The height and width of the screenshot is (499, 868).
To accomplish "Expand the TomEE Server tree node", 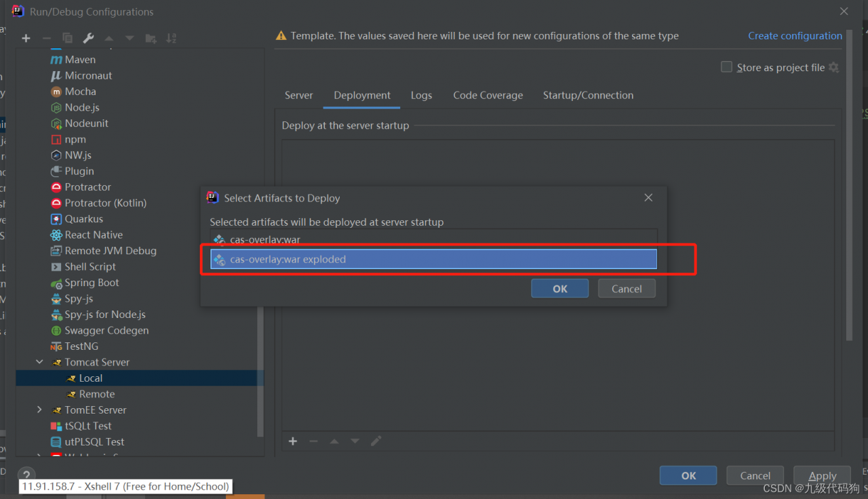I will (39, 410).
